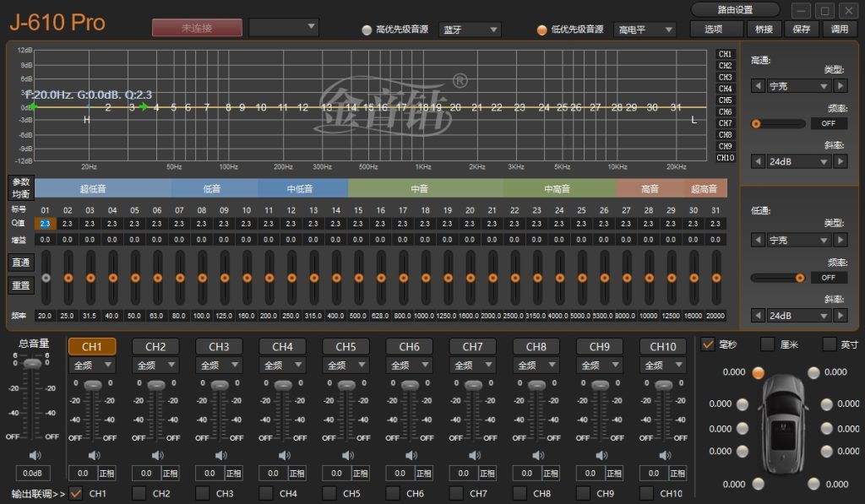The height and width of the screenshot is (504, 865).
Task: Select the orange front-left speaker dot on car
Action: coord(759,373)
